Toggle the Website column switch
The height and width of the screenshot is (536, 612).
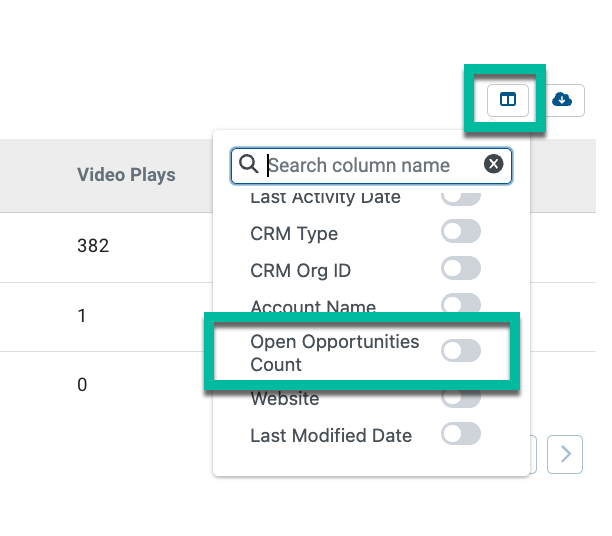(x=461, y=398)
